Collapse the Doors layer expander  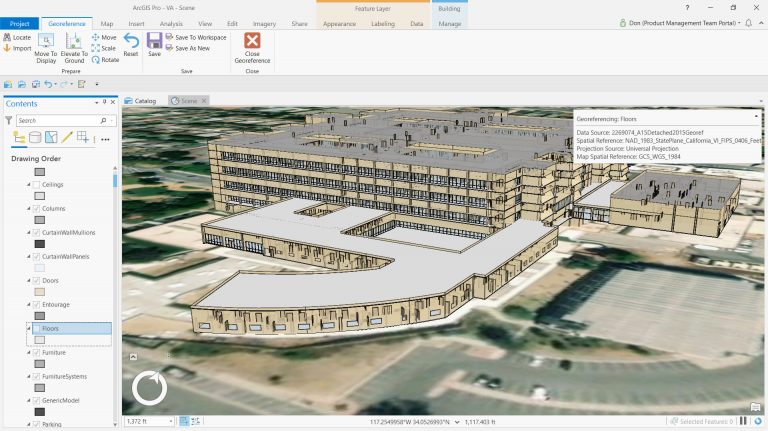pos(28,281)
